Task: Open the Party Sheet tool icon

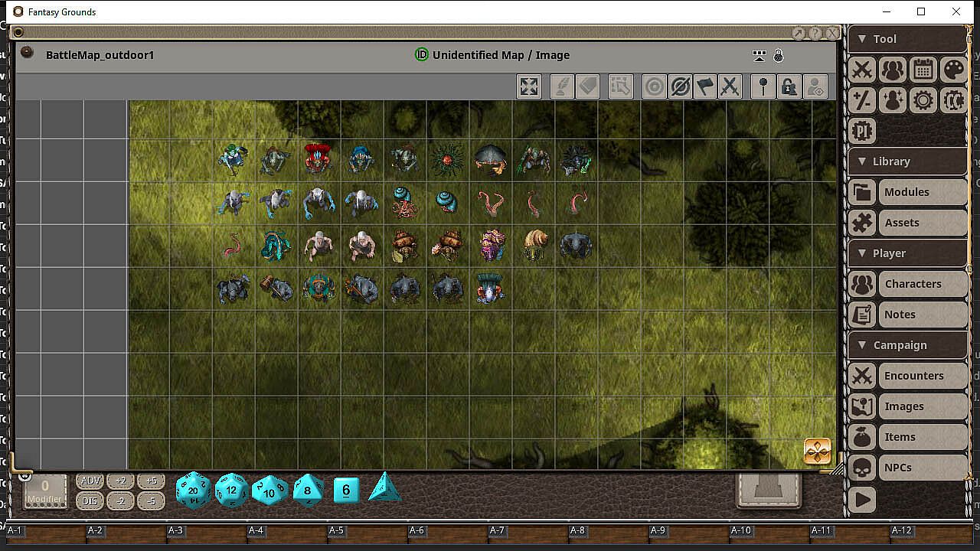Action: pyautogui.click(x=893, y=70)
